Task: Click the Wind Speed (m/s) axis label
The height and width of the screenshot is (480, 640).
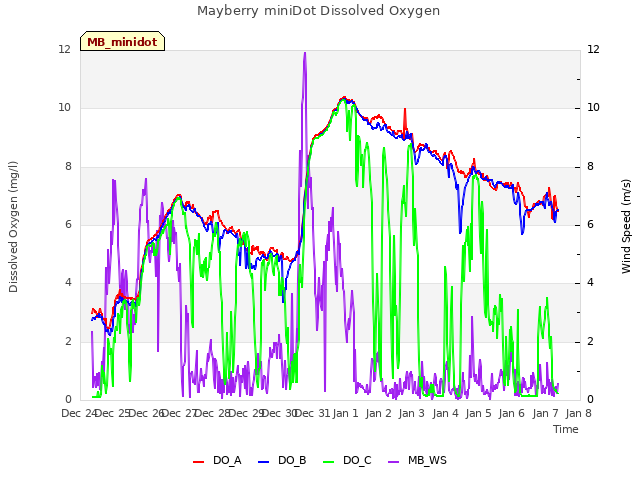Action: tap(626, 226)
